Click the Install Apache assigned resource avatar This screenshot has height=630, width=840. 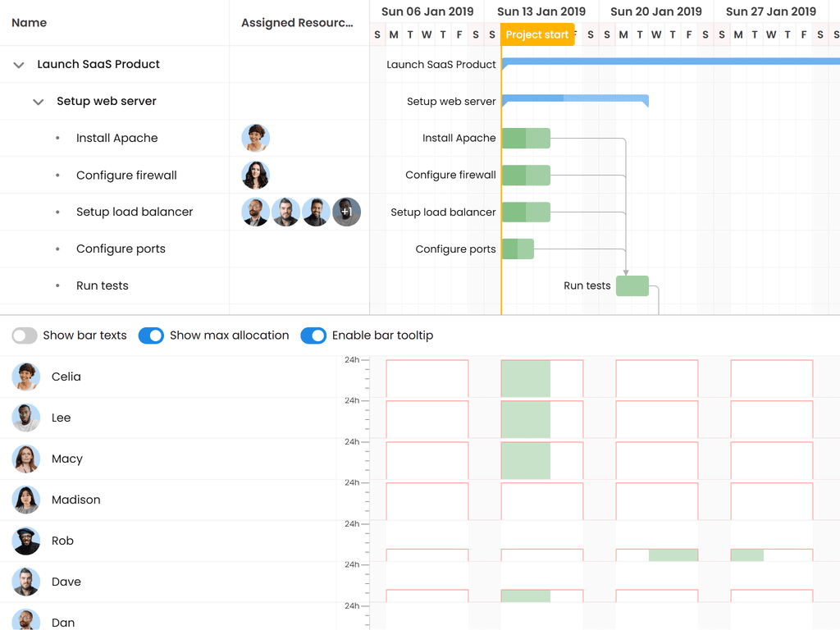tap(256, 138)
